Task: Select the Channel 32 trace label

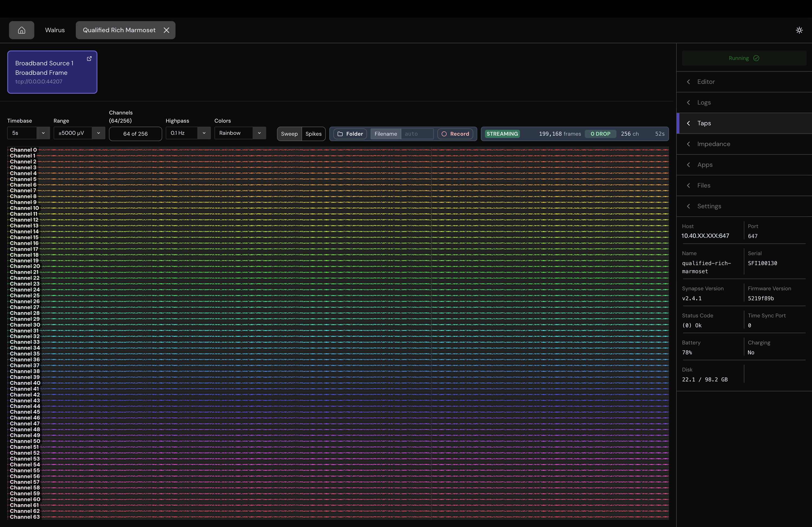Action: [25, 336]
